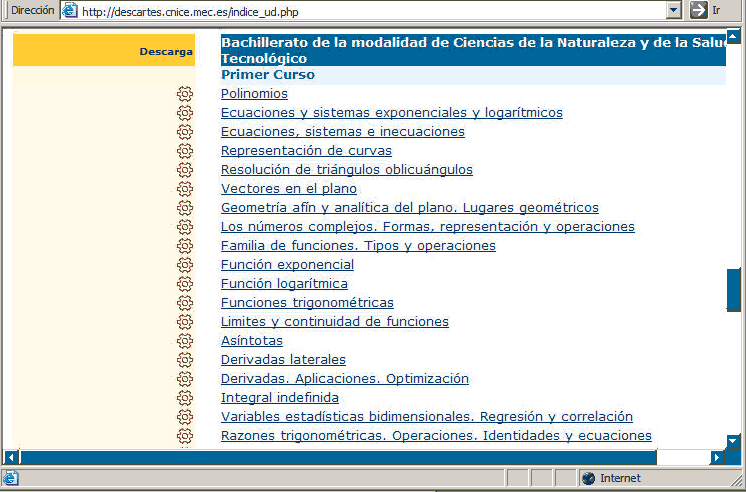Open Ecuaciones y sistemas exponenciales y logarítmicos
The height and width of the screenshot is (492, 746).
392,113
